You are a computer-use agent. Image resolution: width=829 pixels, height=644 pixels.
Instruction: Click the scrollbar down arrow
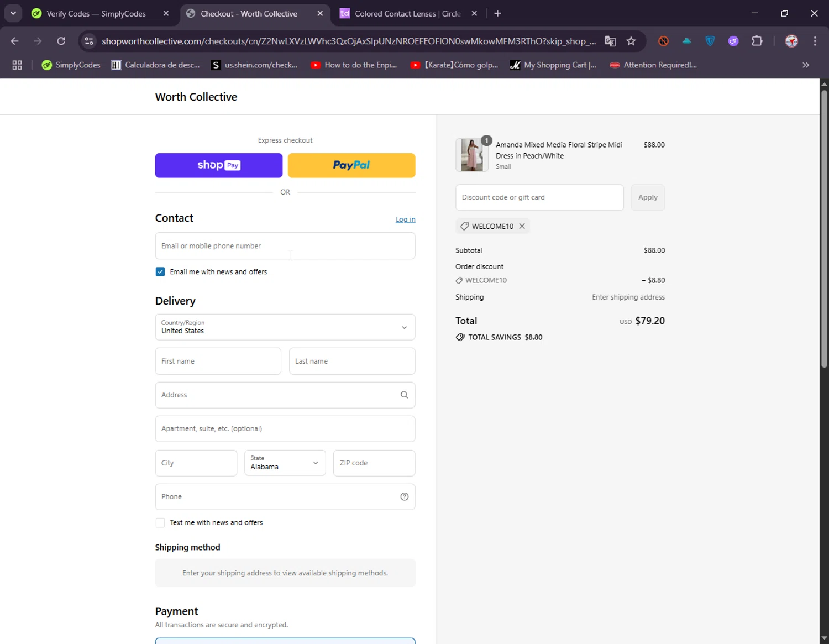click(824, 638)
